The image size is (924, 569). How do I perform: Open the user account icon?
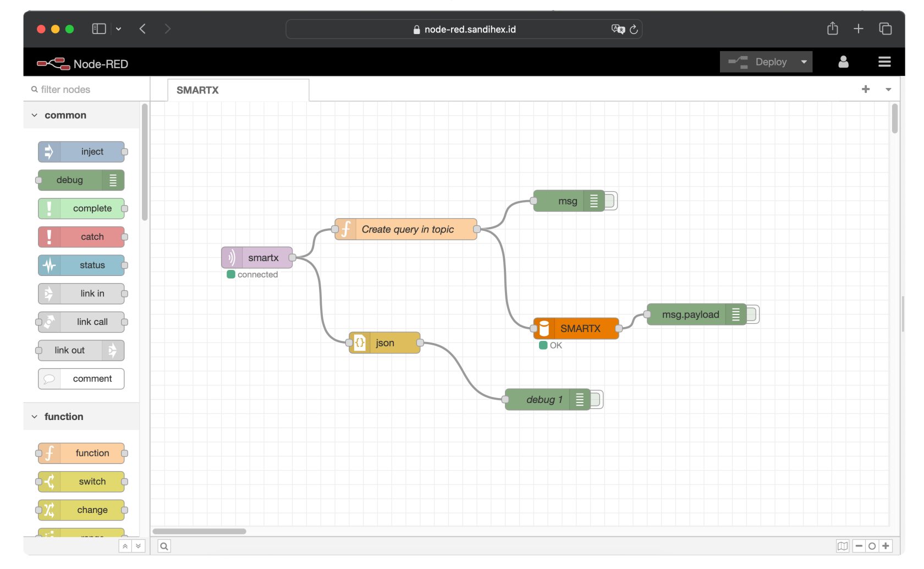pos(843,62)
